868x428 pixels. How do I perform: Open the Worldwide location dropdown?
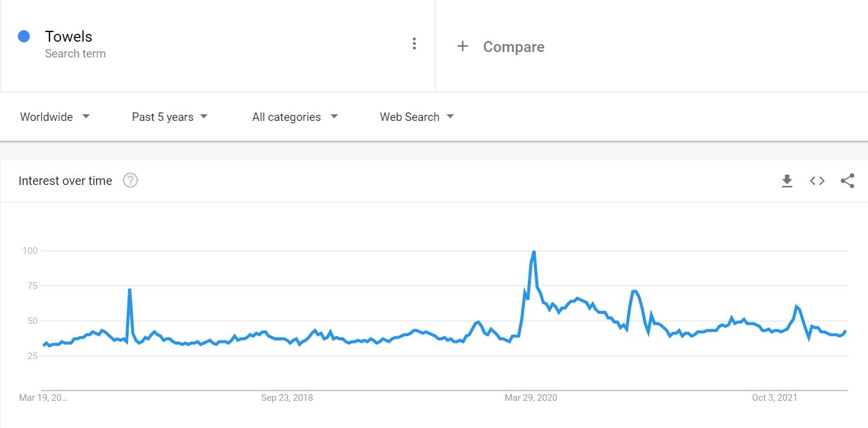click(54, 117)
